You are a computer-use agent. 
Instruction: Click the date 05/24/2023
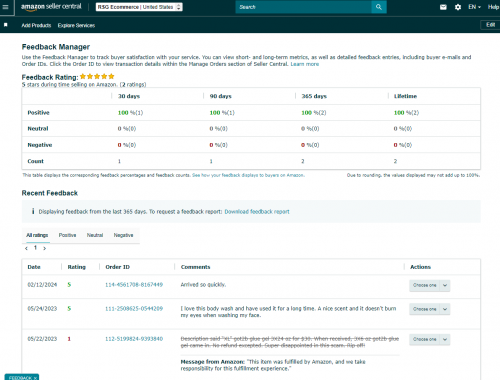42,309
